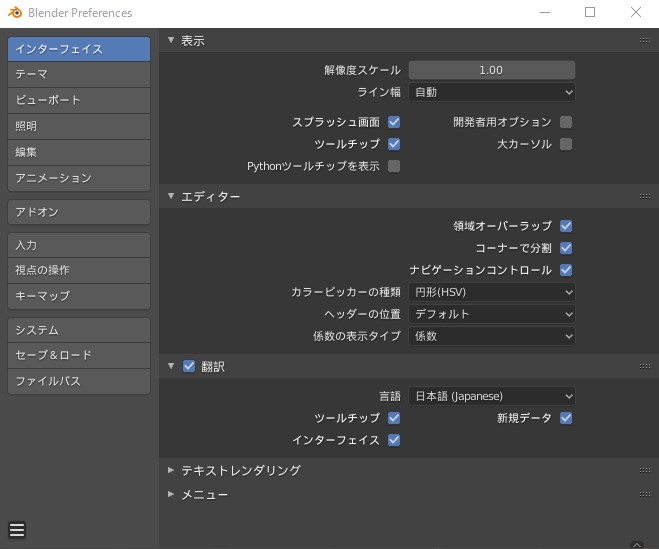
Task: Switch to the 編集 tab
Action: tap(79, 153)
